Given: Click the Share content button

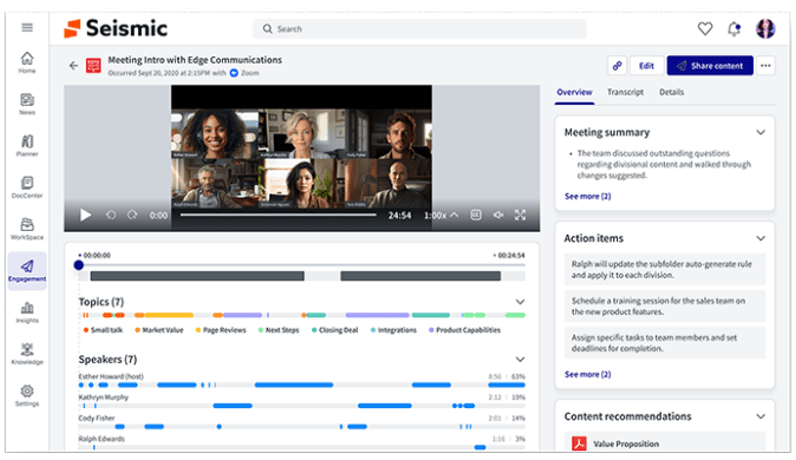Looking at the screenshot, I should (x=709, y=65).
